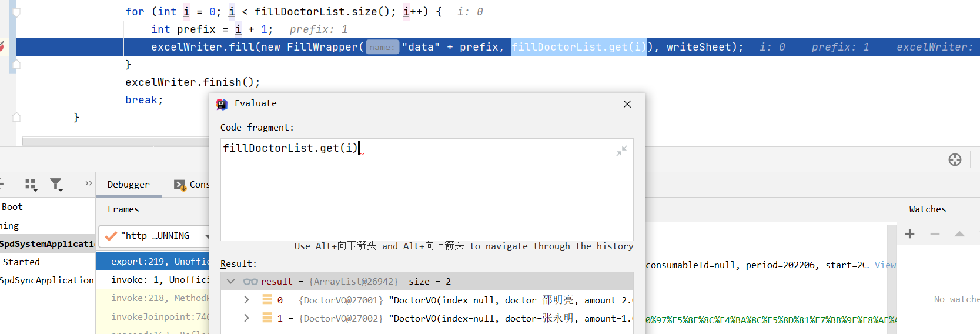Move watch up with the triangle icon
The image size is (980, 334).
click(x=959, y=234)
